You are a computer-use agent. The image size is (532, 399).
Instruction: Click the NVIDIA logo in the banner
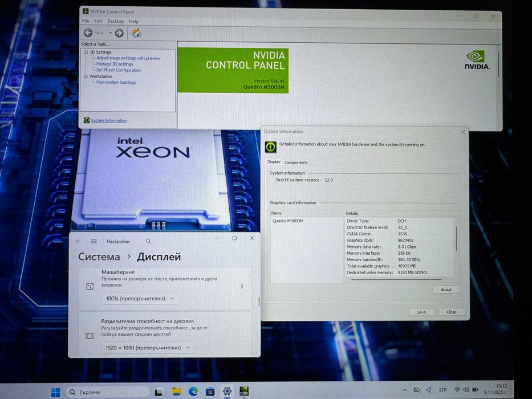[477, 60]
